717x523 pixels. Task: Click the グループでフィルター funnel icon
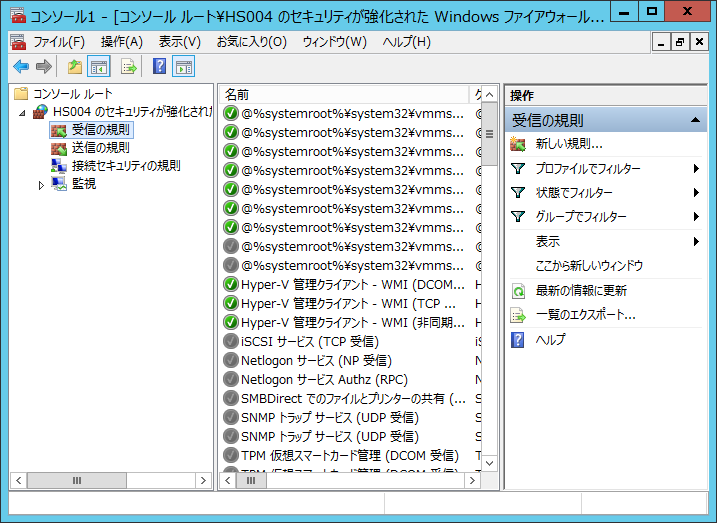(518, 216)
